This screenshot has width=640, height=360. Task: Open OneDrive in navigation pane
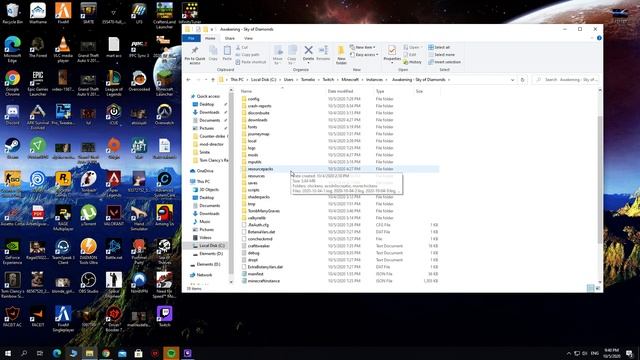click(205, 171)
